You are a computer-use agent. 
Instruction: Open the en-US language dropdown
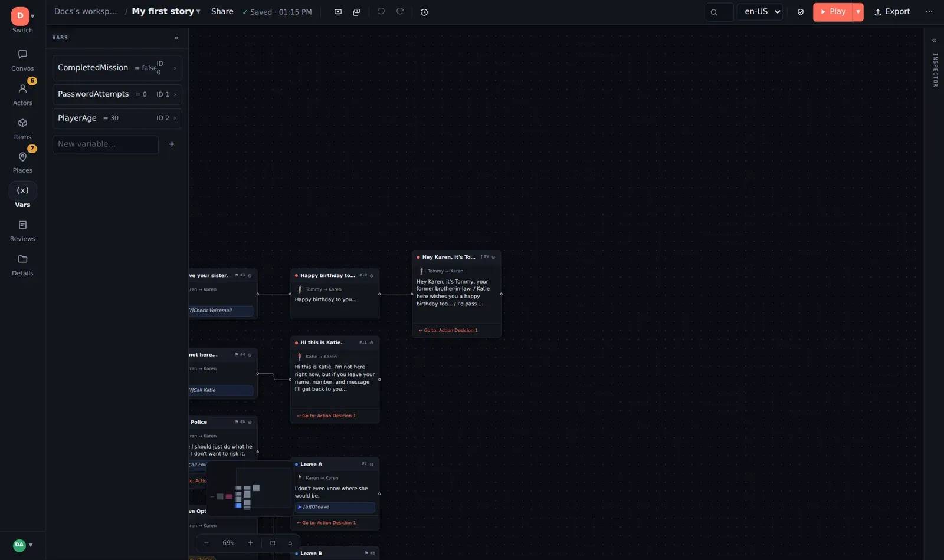point(760,12)
